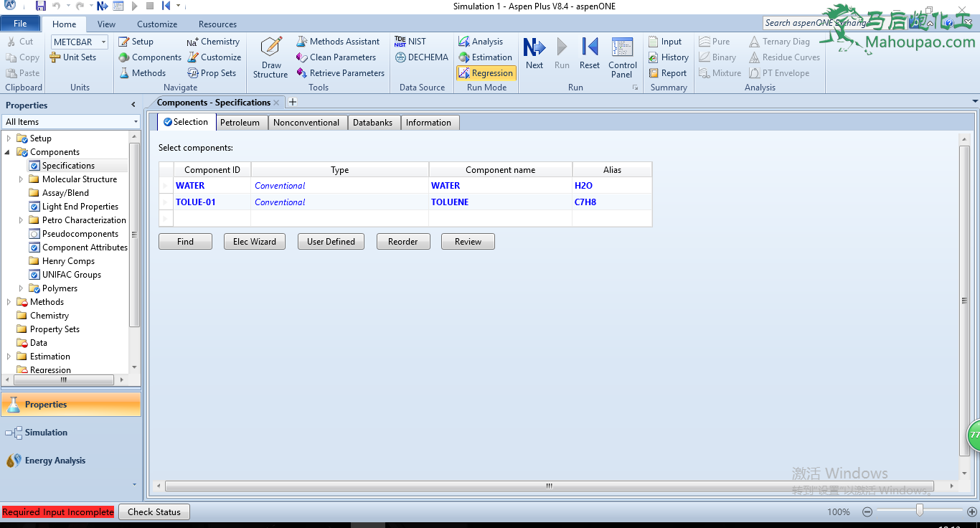Add a new tab with plus button
Viewport: 980px width, 528px height.
click(x=293, y=102)
